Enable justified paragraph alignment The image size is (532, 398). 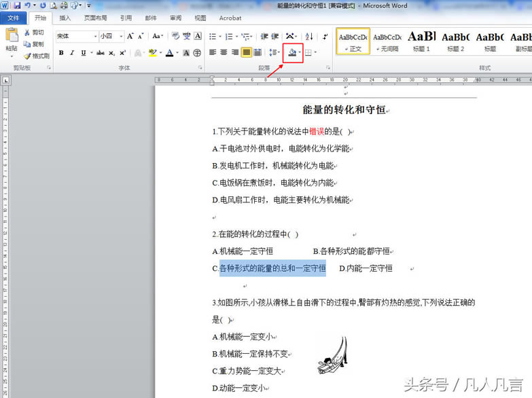247,52
